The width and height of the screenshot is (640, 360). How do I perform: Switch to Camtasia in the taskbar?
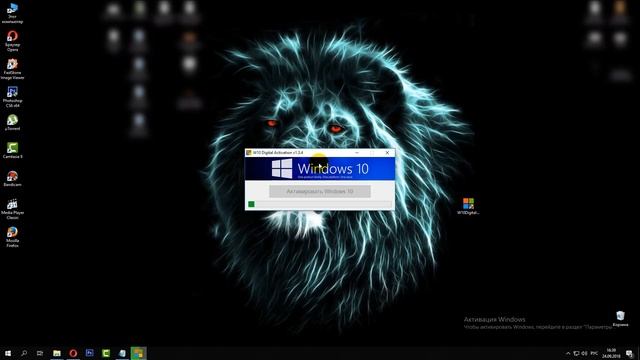pyautogui.click(x=106, y=353)
